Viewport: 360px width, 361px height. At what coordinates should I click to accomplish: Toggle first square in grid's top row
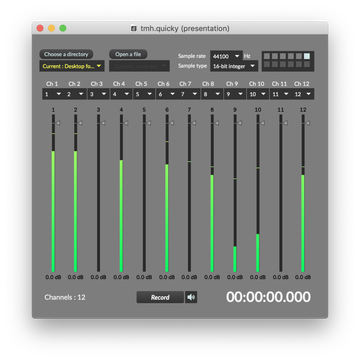[267, 56]
